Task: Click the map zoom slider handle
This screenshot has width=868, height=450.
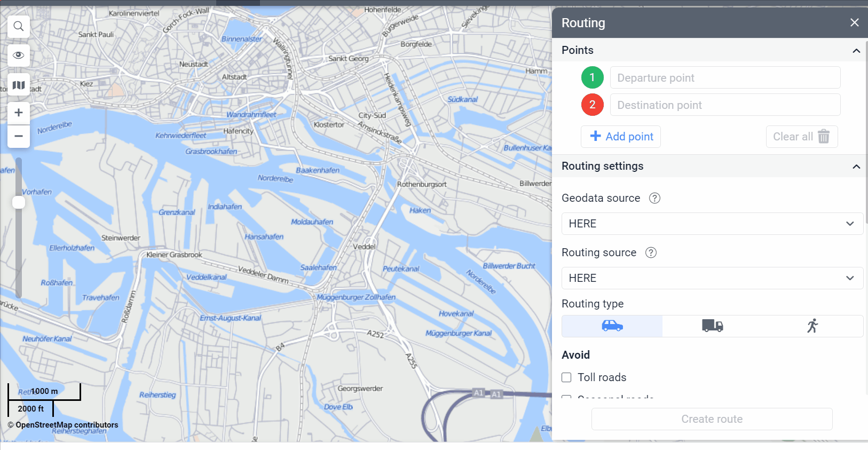Action: 19,202
